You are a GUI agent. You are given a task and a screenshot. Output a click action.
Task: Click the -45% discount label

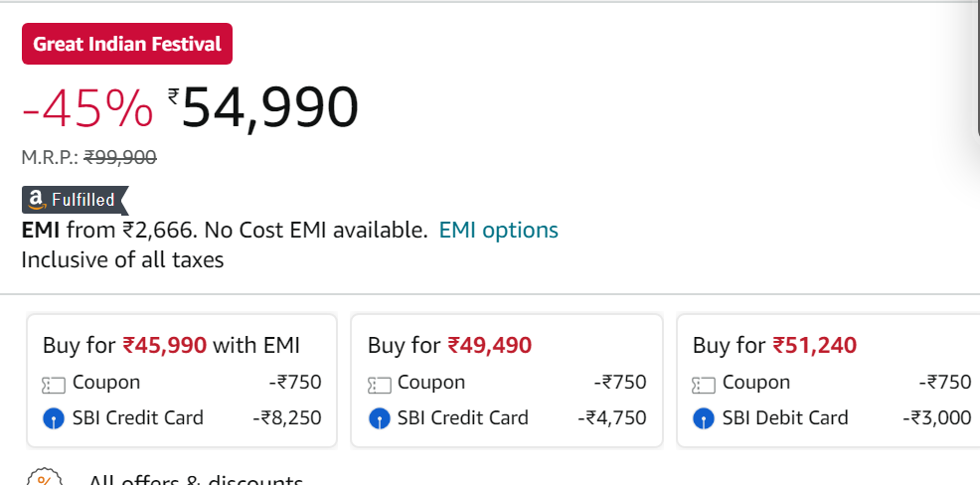[87, 108]
